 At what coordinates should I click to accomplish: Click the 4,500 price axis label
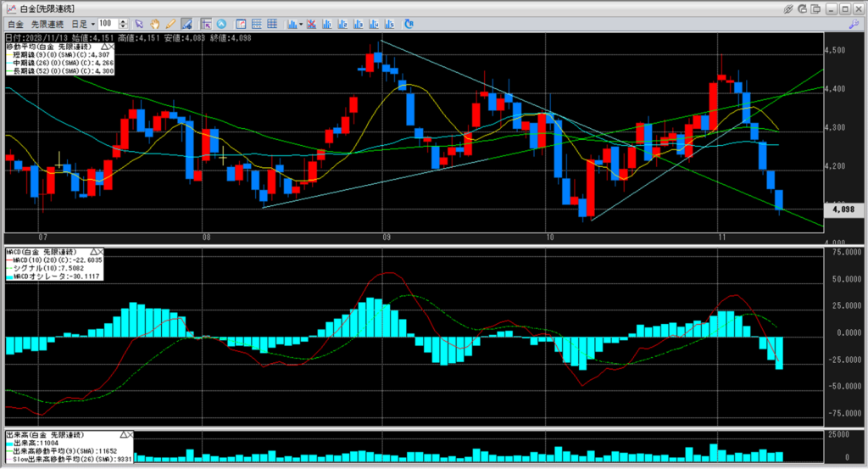coord(834,50)
